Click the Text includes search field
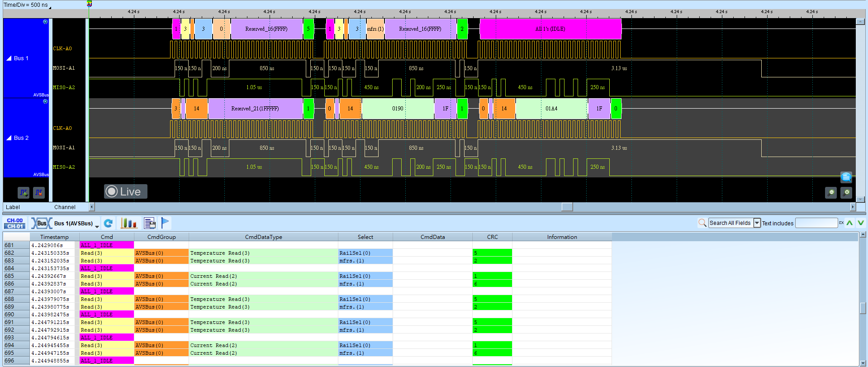 coord(816,223)
